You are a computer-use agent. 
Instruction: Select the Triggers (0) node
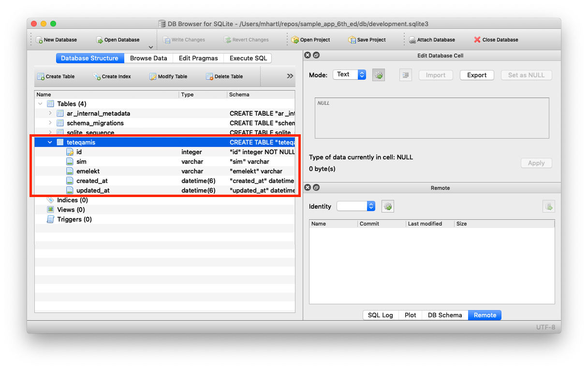pos(165,219)
